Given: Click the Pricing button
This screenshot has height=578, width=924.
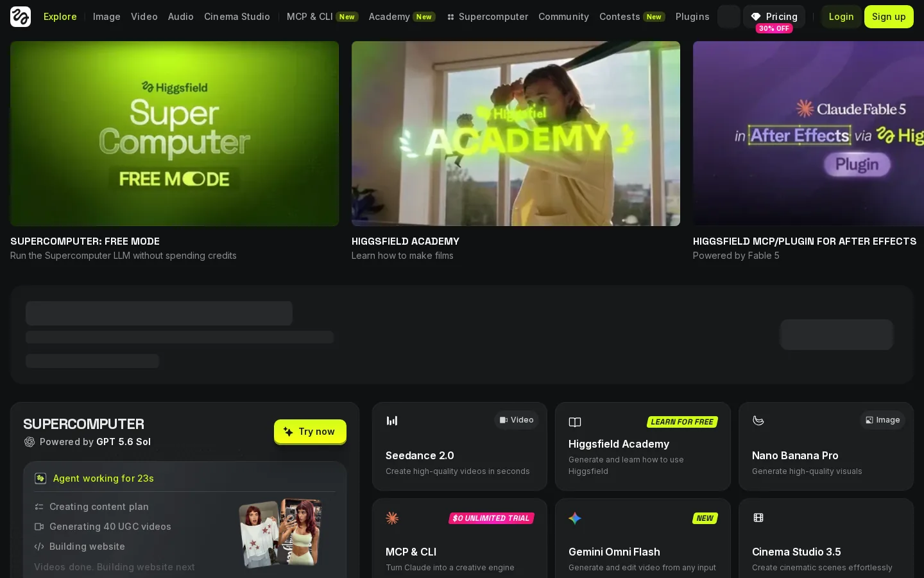Looking at the screenshot, I should point(774,17).
